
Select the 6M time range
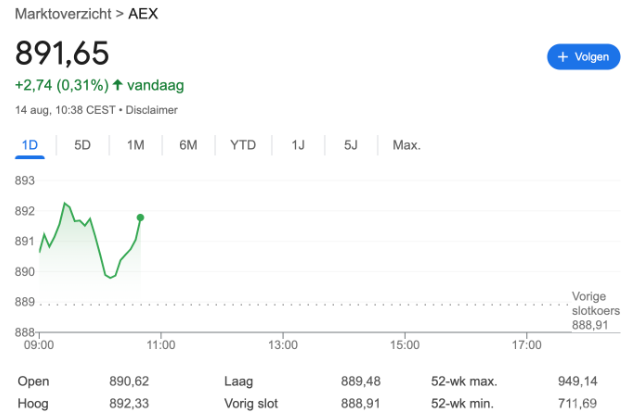tap(188, 145)
